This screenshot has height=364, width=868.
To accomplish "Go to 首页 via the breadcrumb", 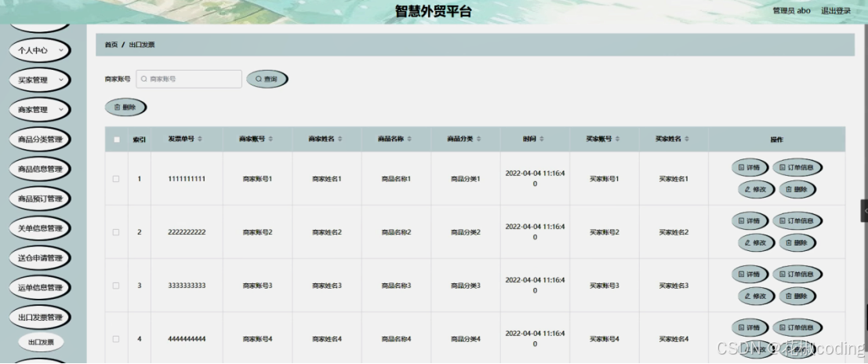I will pos(111,45).
